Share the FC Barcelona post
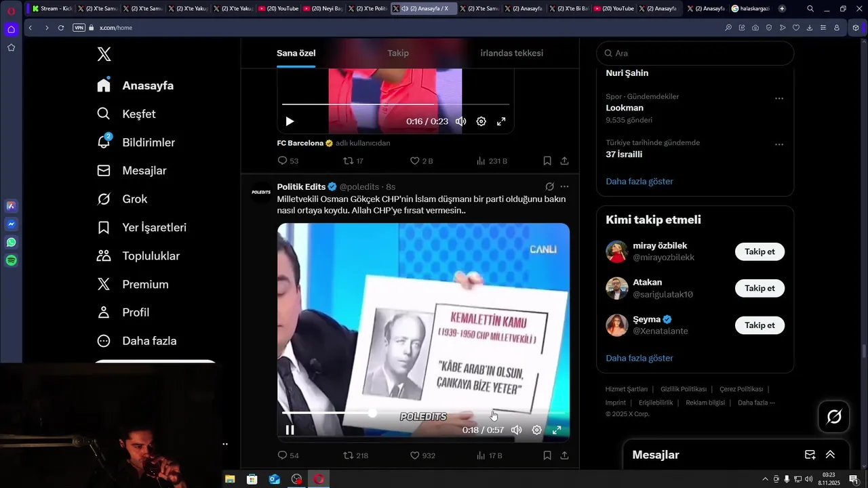Screen dimensions: 868x488 click(x=564, y=161)
